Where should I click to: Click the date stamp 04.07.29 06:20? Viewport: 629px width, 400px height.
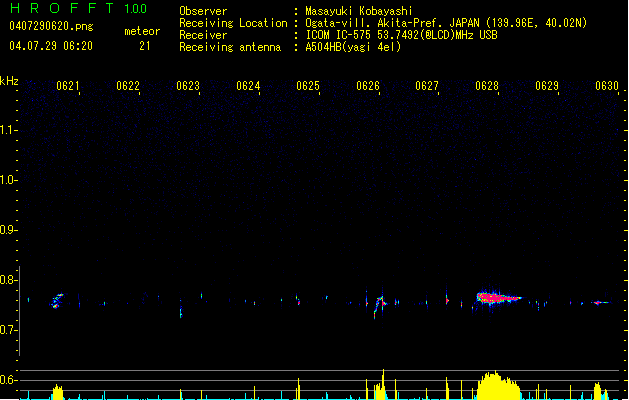51,46
